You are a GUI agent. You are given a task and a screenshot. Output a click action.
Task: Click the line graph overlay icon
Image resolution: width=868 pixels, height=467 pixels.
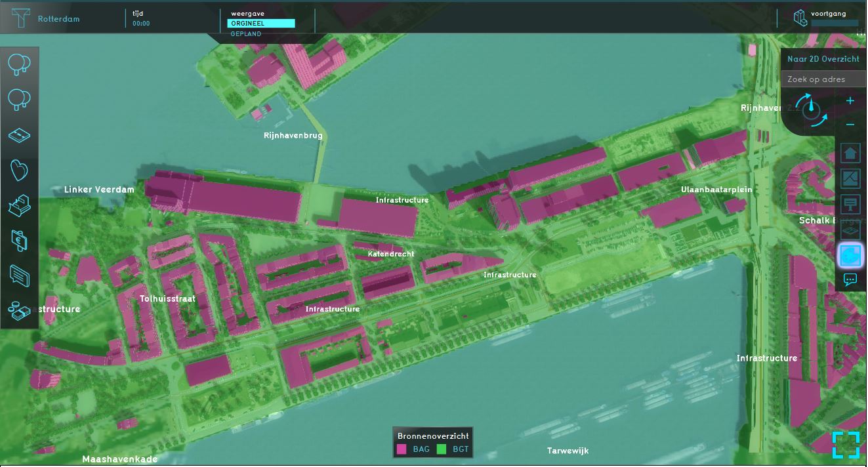850,178
